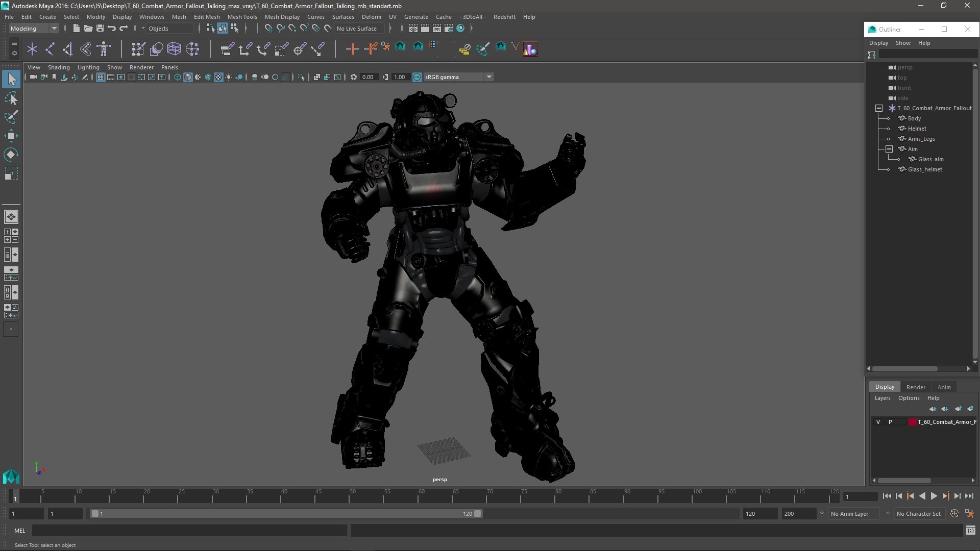Screen dimensions: 980x551
Task: Activate the Lasso select tool
Action: coord(11,98)
